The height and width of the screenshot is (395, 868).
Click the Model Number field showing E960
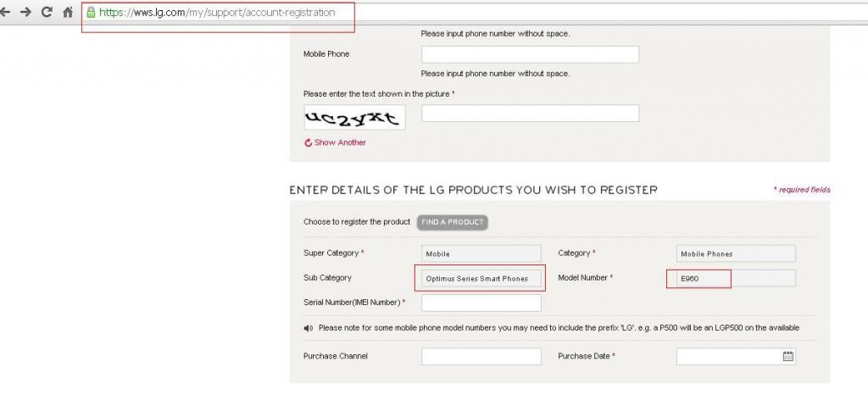point(735,278)
